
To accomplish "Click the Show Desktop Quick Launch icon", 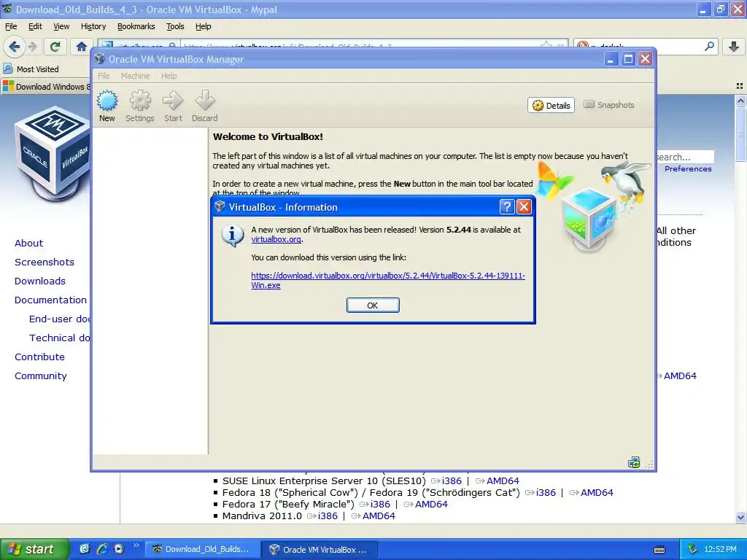I will (85, 549).
